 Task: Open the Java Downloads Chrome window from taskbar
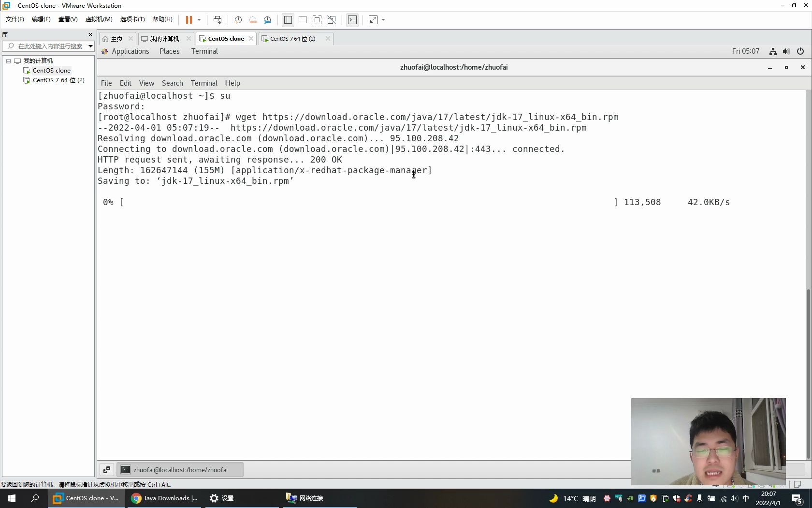pyautogui.click(x=164, y=498)
